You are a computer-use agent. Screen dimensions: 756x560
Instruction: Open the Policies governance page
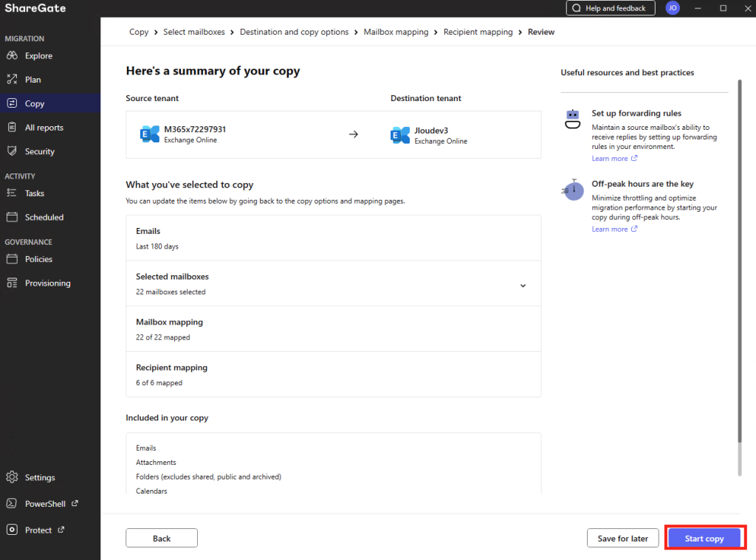[50, 259]
